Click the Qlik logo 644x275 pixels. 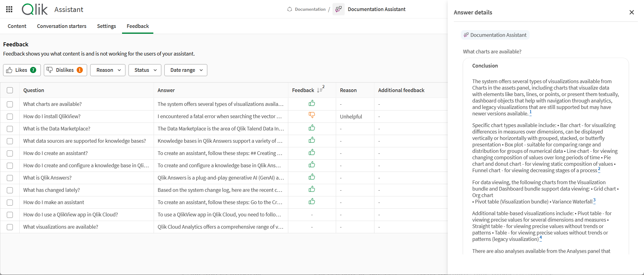click(35, 10)
